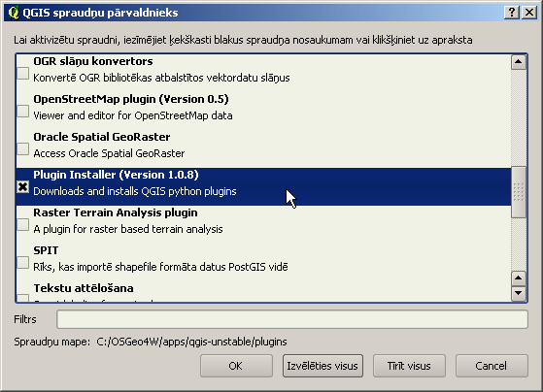Click the OK button
Viewport: 543px width, 392px height.
[x=236, y=366]
